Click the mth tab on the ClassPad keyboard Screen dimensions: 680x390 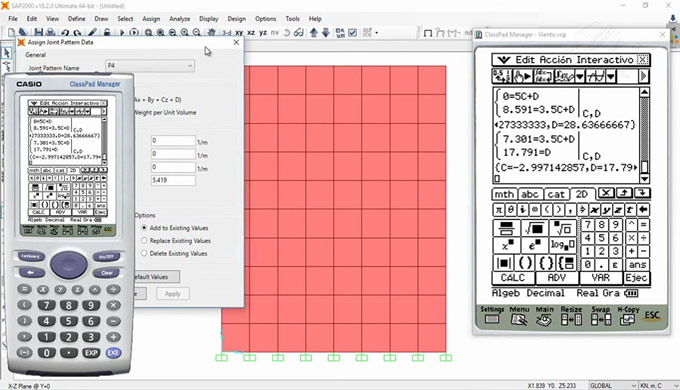point(504,194)
